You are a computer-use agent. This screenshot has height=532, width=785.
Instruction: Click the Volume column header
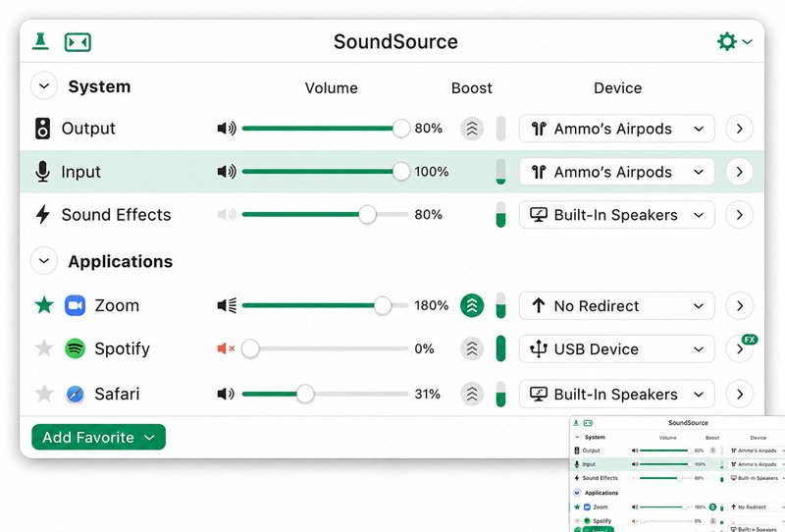coord(331,88)
